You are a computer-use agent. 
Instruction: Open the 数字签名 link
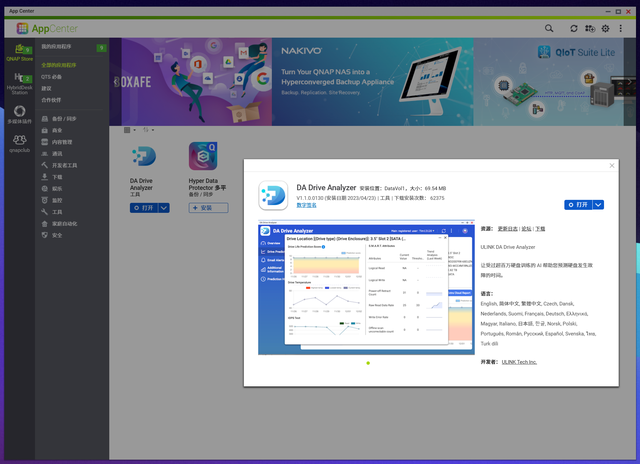[306, 205]
